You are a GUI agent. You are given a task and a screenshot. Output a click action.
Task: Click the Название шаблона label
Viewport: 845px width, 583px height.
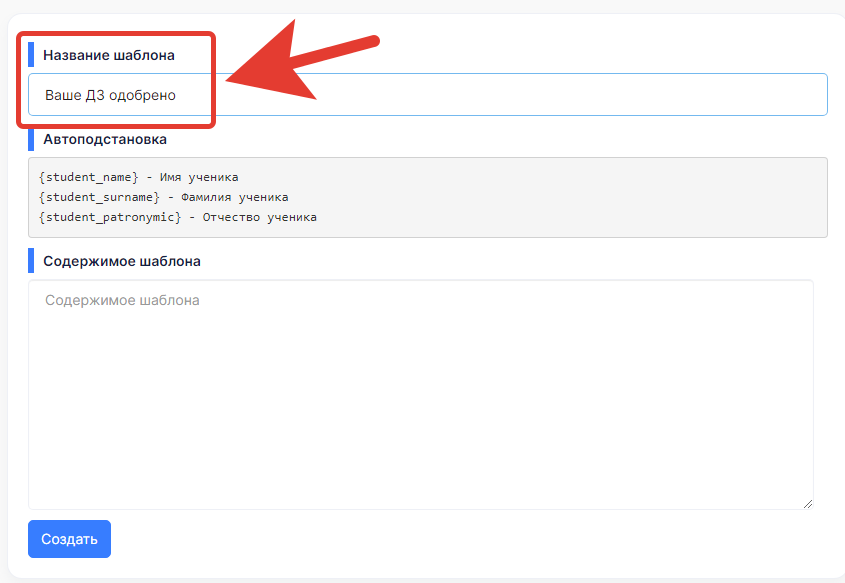click(x=109, y=55)
